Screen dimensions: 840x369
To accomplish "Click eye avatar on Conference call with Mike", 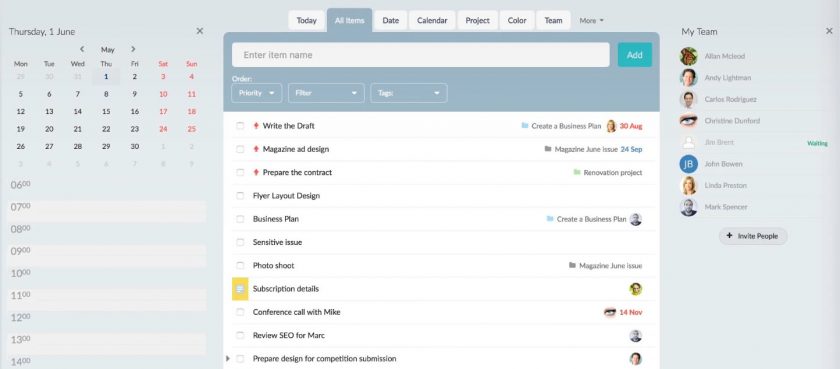I will (x=610, y=312).
